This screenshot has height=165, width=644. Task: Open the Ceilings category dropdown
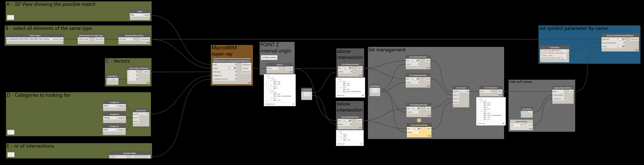[110, 118]
